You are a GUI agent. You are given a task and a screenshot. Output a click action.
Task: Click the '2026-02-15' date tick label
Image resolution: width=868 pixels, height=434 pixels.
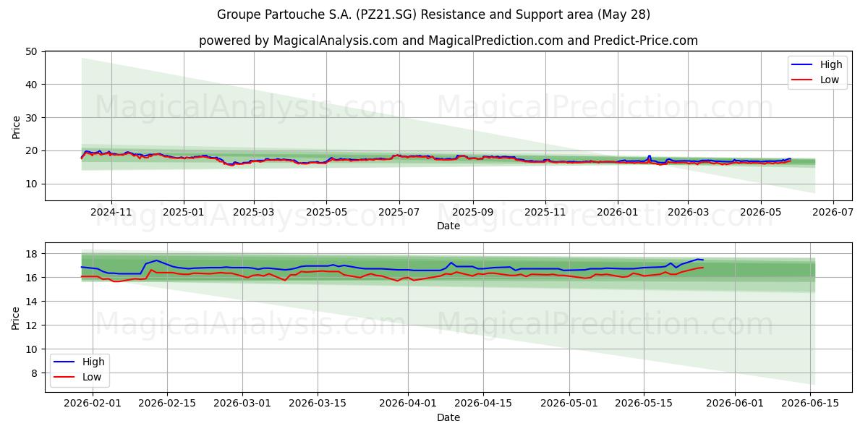click(167, 404)
